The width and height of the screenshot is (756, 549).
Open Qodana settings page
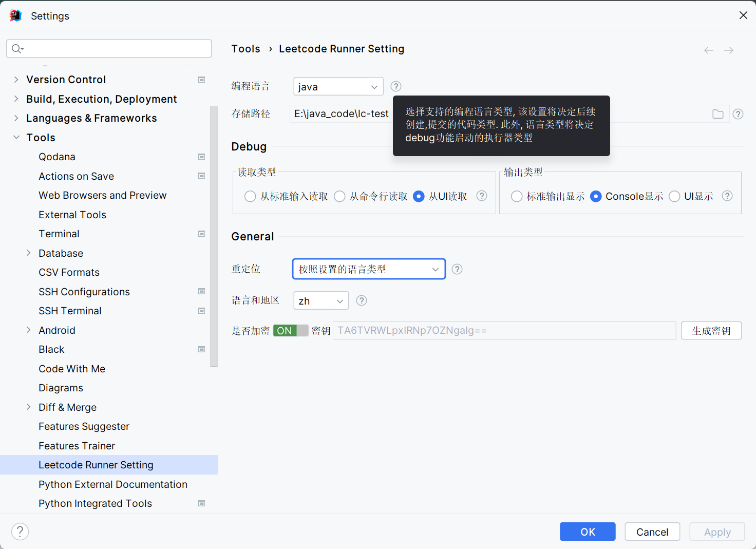tap(57, 157)
